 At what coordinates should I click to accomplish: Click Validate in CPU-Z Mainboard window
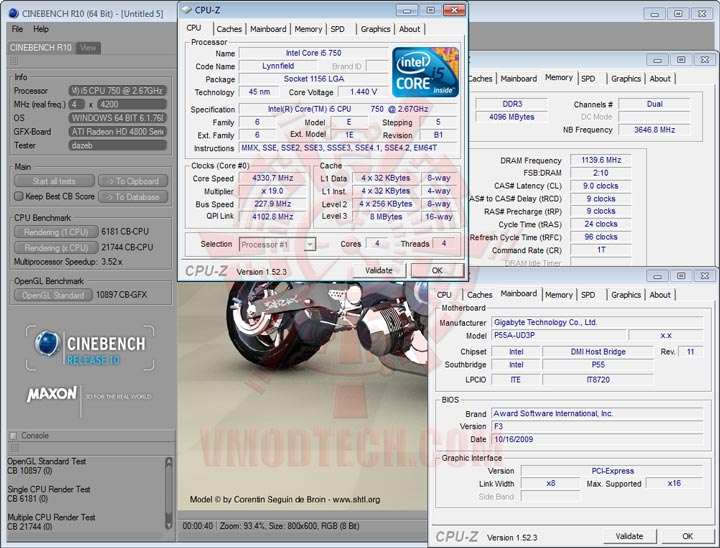coord(629,536)
